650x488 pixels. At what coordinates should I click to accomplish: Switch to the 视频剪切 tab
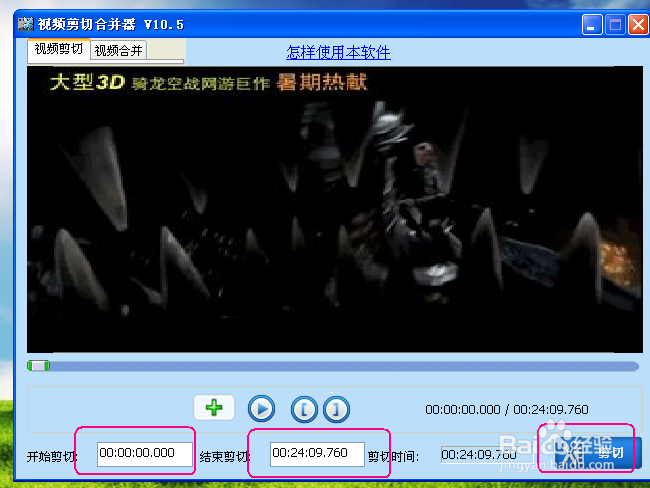[x=59, y=49]
